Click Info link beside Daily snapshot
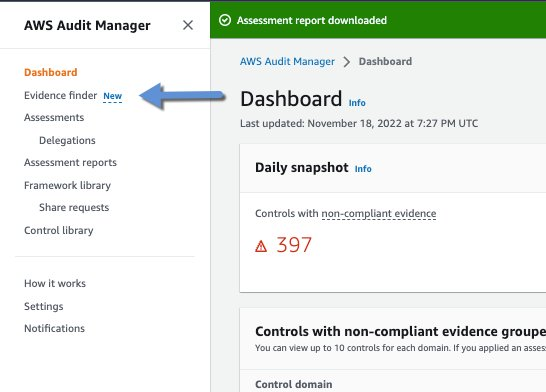The width and height of the screenshot is (546, 392). click(363, 169)
